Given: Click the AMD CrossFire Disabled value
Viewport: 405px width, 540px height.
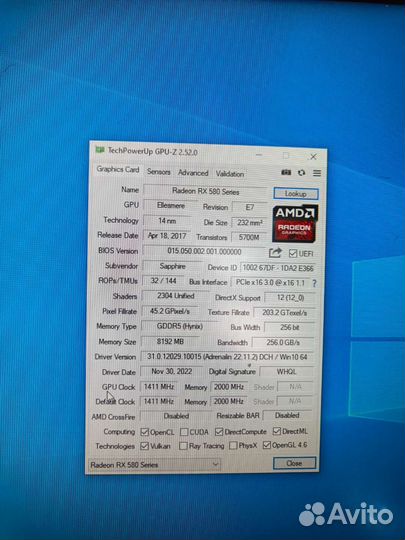Looking at the screenshot, I should tap(176, 416).
